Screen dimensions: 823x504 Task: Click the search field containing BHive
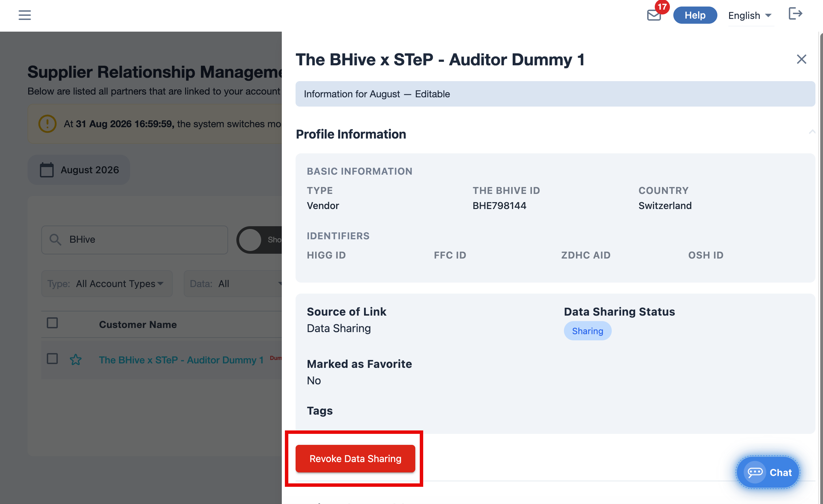(135, 240)
